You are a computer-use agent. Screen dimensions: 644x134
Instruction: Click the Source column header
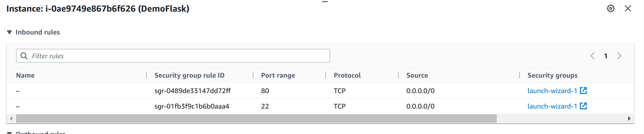click(x=417, y=75)
